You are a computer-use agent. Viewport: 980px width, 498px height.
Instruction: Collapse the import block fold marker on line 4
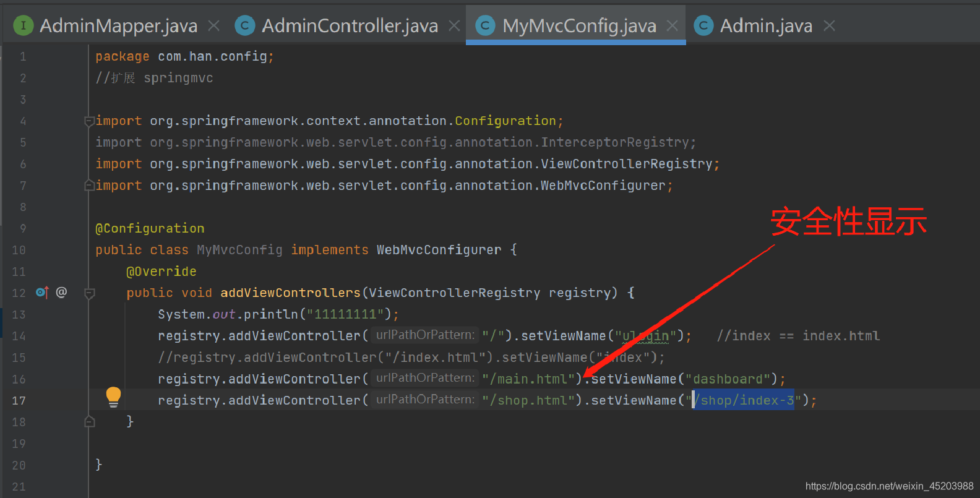tap(89, 121)
